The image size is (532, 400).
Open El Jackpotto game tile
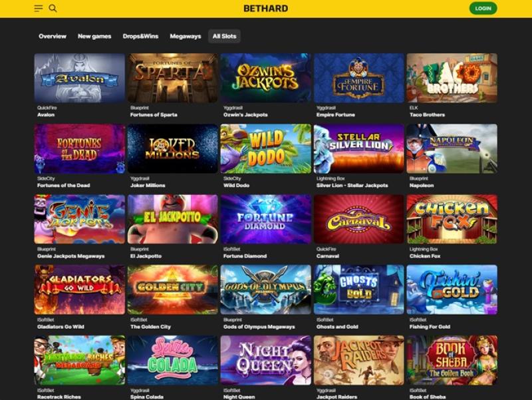coord(173,219)
